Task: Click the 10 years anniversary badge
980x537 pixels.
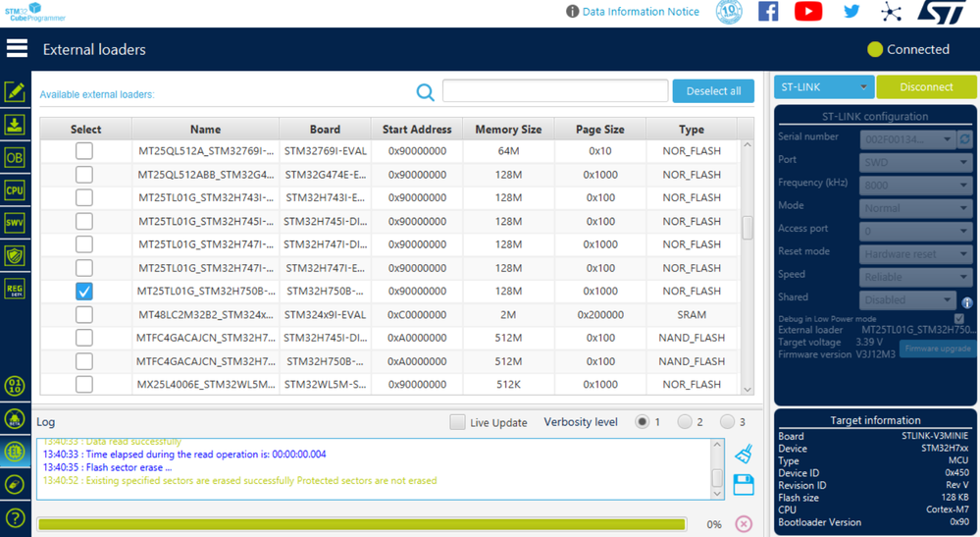Action: pyautogui.click(x=729, y=11)
